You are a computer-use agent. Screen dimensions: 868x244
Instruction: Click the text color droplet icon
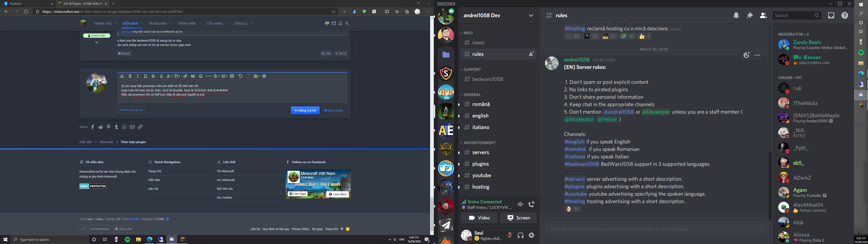[161, 76]
